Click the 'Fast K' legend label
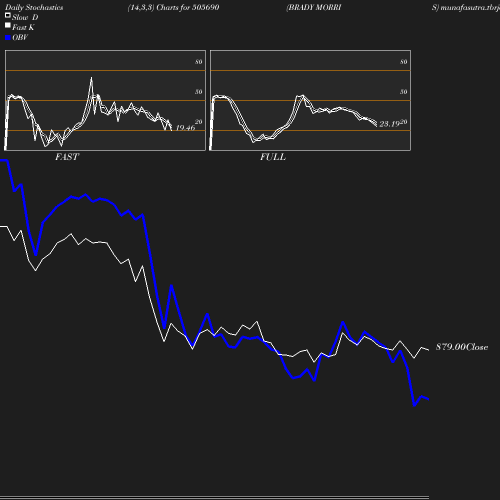Screen dimensions: 500x500 tap(23, 27)
